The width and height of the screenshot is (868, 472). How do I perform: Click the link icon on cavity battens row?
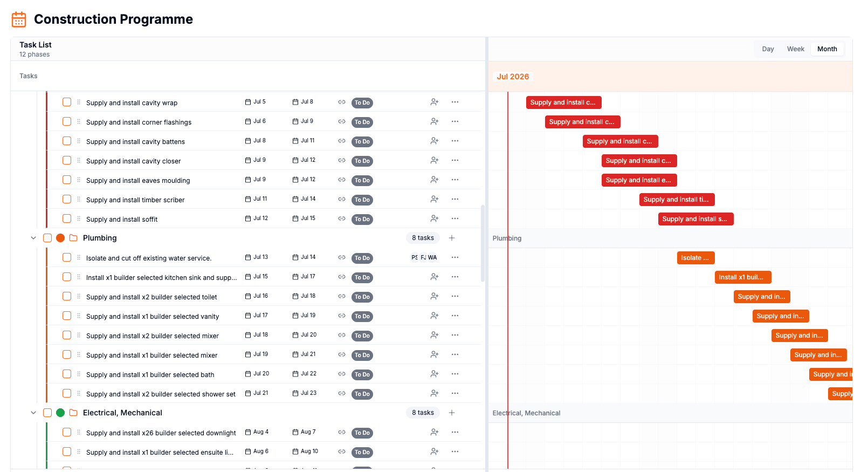[x=342, y=141]
